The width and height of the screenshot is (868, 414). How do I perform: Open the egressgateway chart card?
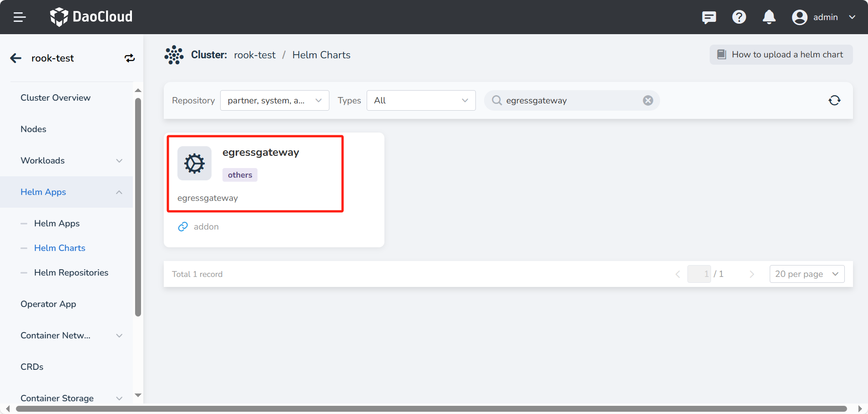coord(255,174)
